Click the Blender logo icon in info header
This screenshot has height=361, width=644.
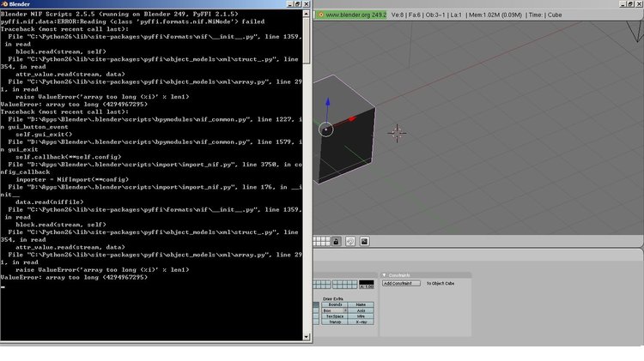pos(321,15)
